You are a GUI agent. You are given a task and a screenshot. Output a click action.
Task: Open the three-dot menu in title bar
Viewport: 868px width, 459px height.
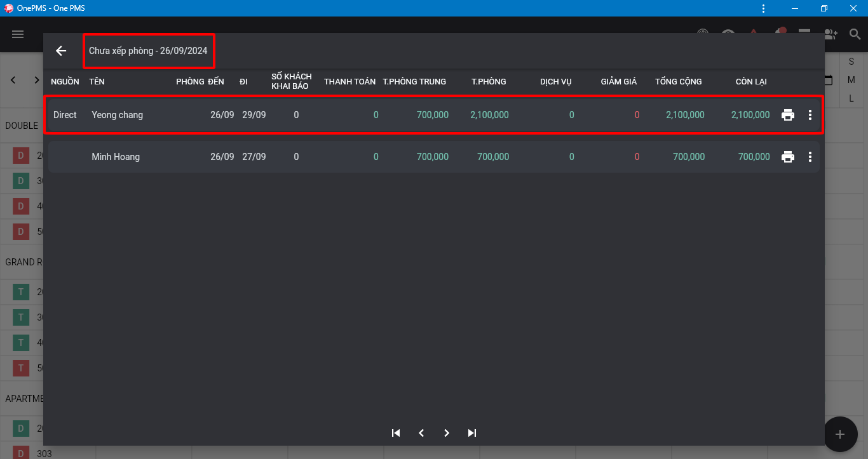763,8
